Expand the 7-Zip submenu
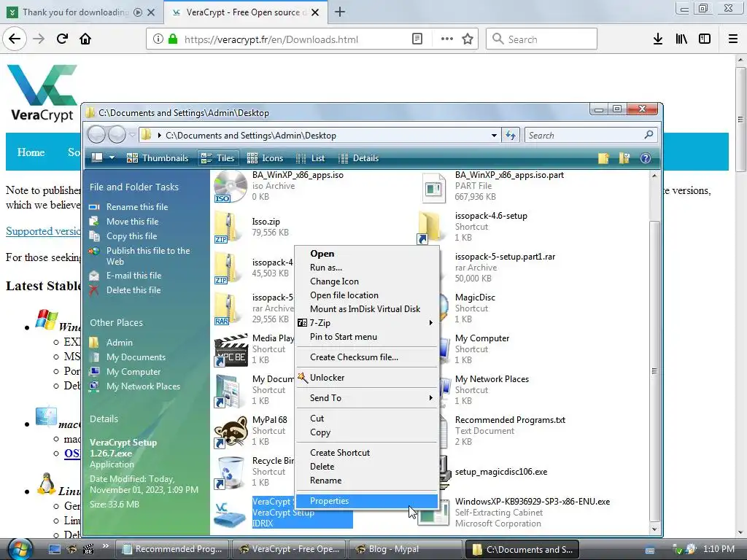The width and height of the screenshot is (747, 560). click(x=366, y=323)
